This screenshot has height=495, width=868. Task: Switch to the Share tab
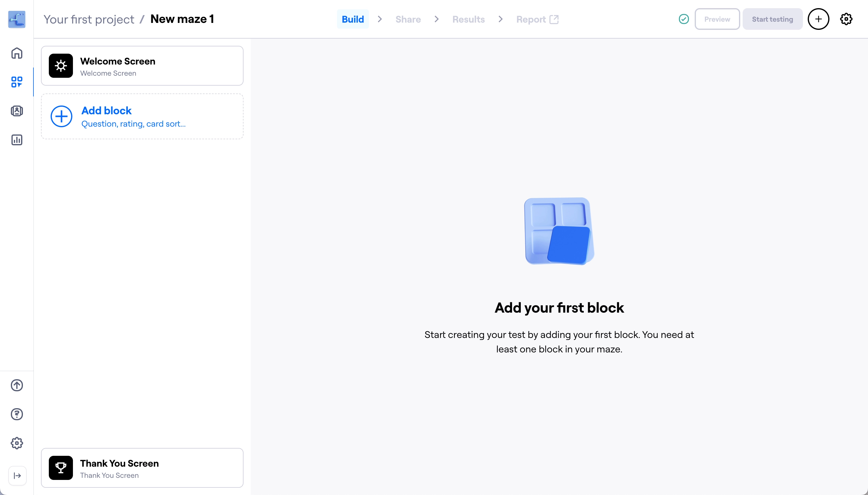(407, 19)
